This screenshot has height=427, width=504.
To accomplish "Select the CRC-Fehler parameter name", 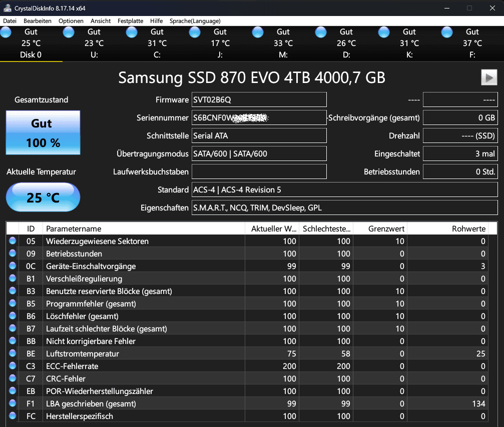I will click(66, 378).
